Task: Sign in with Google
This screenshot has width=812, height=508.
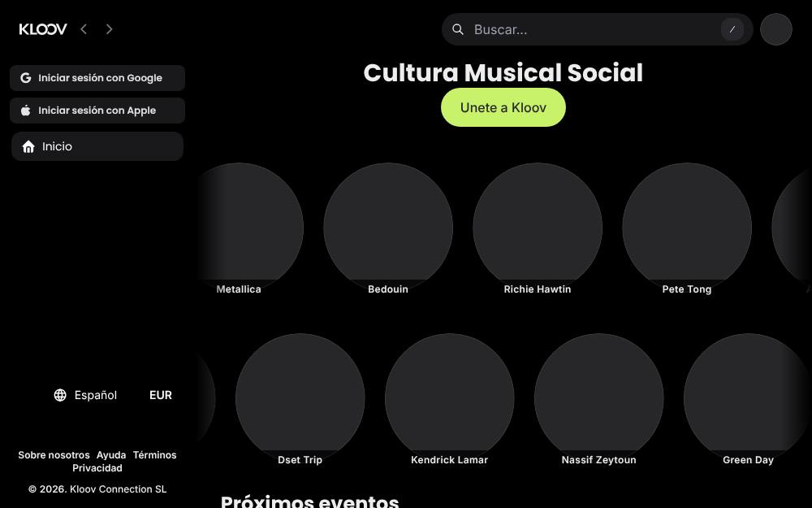Action: coord(97,78)
